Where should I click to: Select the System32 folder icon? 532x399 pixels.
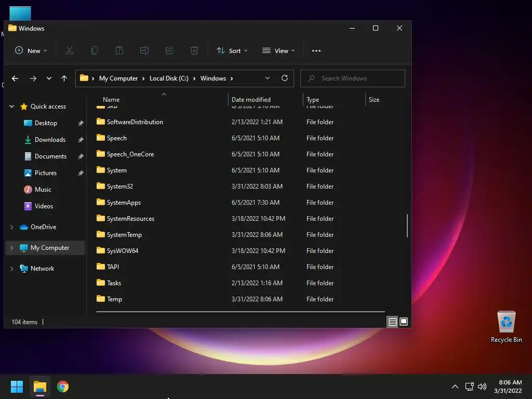pyautogui.click(x=100, y=186)
